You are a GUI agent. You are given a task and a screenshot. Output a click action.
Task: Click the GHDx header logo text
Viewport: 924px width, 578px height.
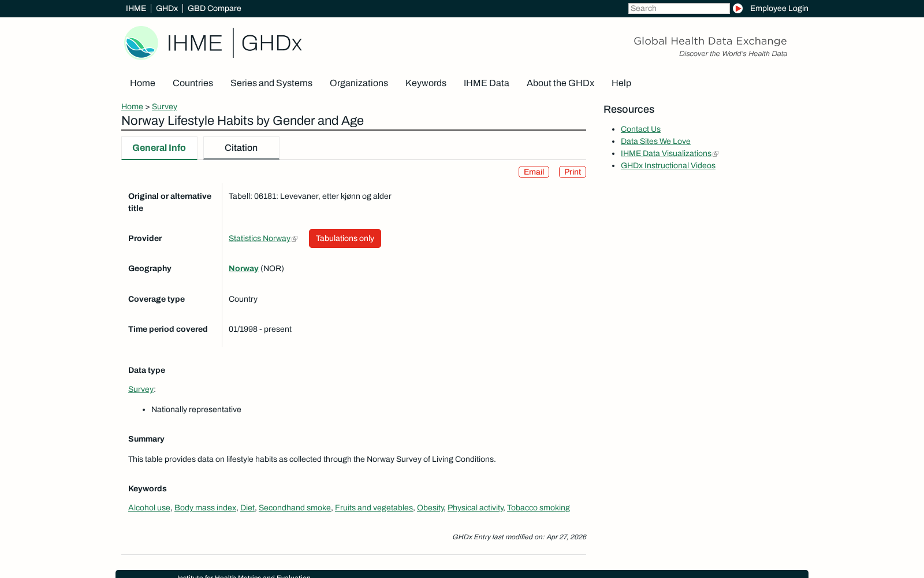pyautogui.click(x=271, y=43)
